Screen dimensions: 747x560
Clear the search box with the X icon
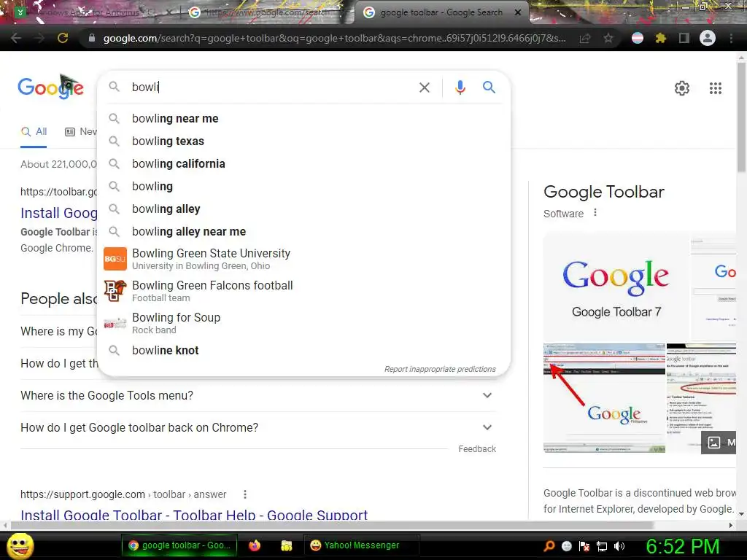pos(424,87)
